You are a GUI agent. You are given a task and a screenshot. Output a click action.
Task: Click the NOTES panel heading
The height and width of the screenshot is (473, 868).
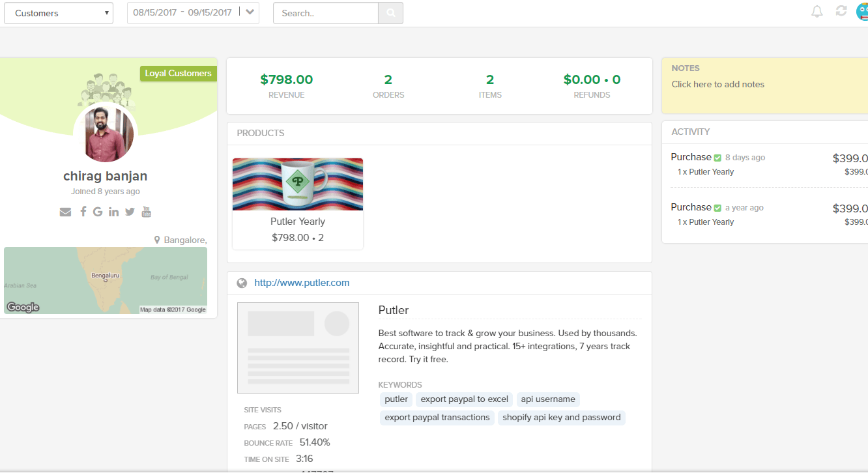(x=686, y=68)
